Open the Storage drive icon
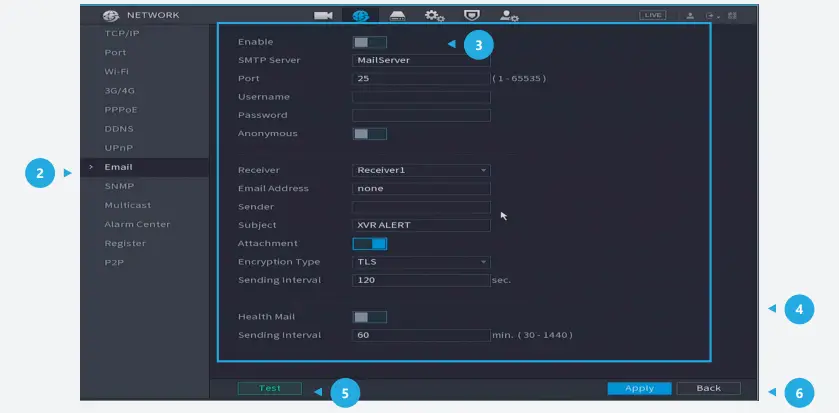Viewport: 839px width, 413px height. pyautogui.click(x=397, y=16)
